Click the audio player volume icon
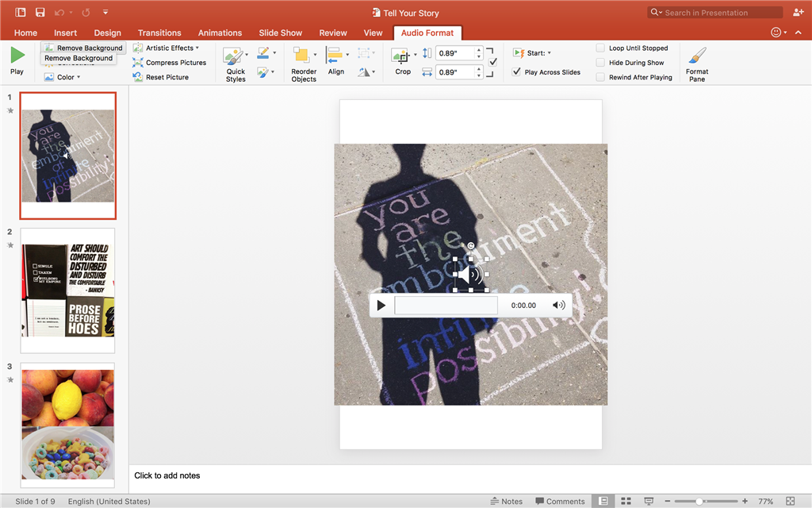This screenshot has width=812, height=508. click(559, 305)
